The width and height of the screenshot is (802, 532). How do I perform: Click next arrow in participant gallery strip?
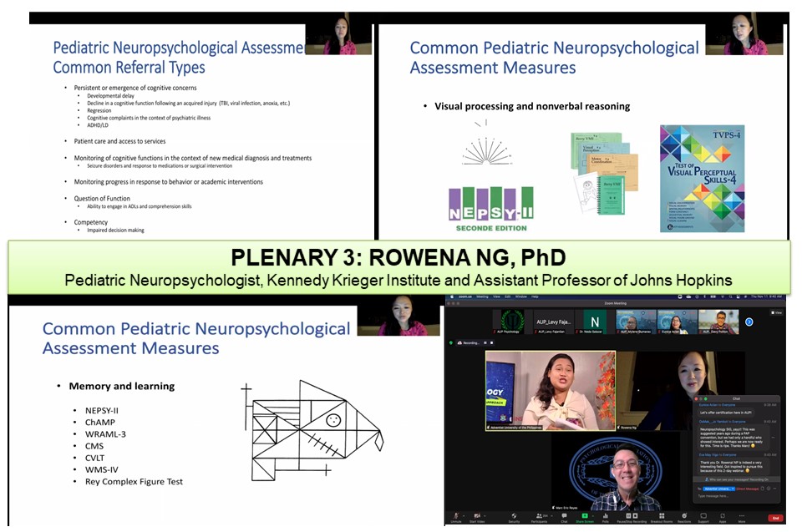point(749,322)
